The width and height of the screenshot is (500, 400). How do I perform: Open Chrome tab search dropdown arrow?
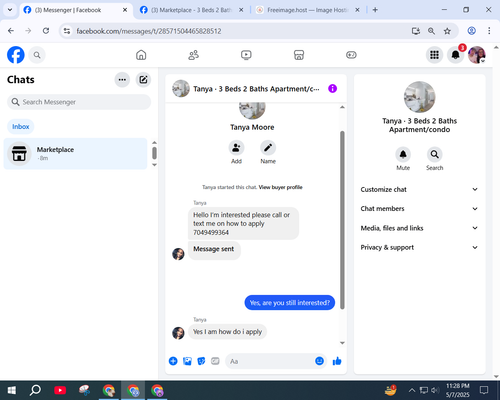[x=10, y=10]
